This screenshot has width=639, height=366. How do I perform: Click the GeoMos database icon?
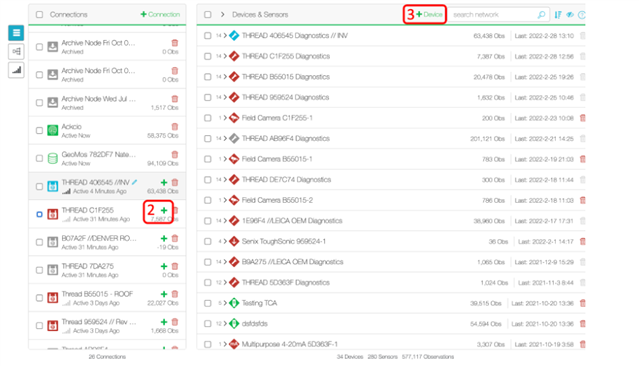pyautogui.click(x=53, y=158)
